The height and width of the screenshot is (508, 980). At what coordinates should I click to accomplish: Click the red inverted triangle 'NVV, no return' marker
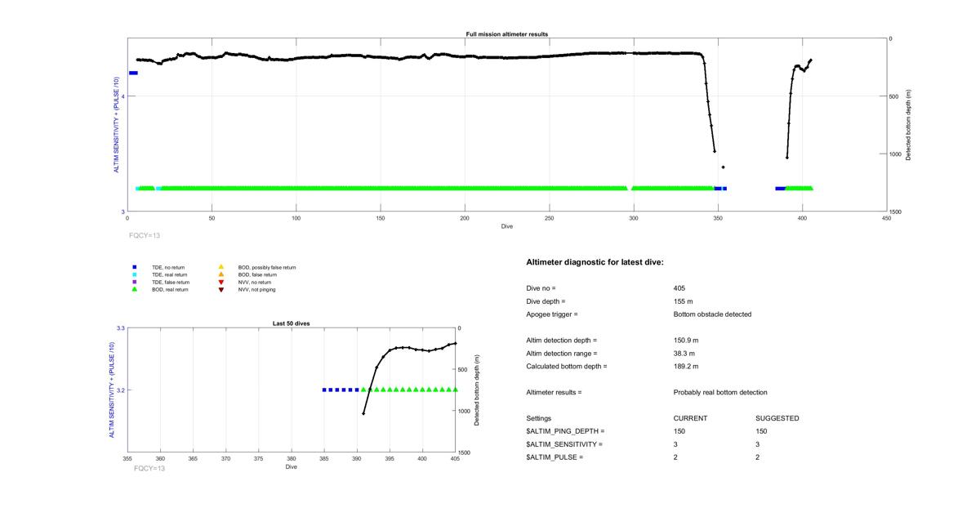point(220,282)
